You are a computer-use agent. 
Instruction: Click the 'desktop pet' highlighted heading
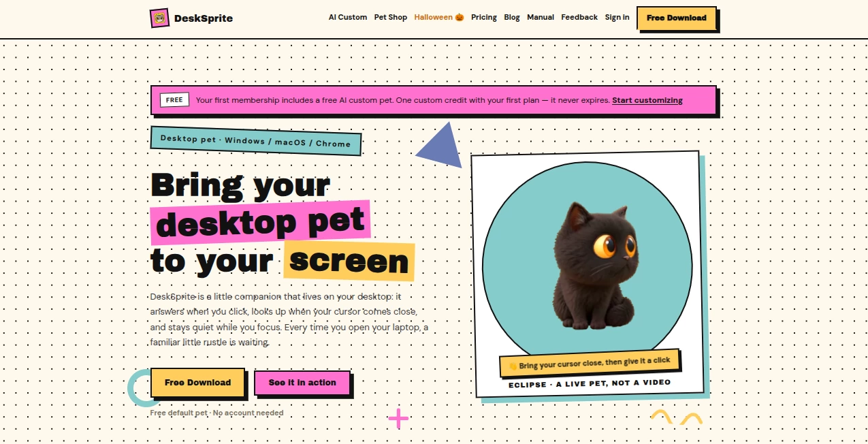pos(260,223)
